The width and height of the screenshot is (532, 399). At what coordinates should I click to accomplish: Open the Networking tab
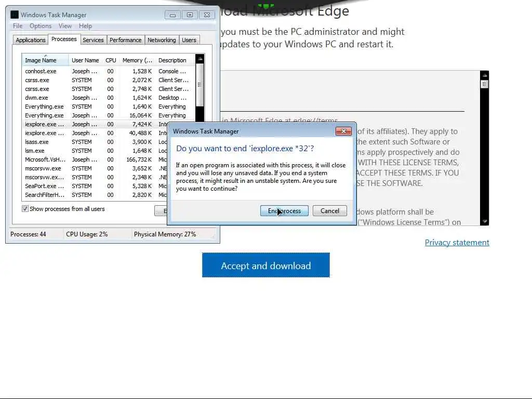tap(162, 40)
